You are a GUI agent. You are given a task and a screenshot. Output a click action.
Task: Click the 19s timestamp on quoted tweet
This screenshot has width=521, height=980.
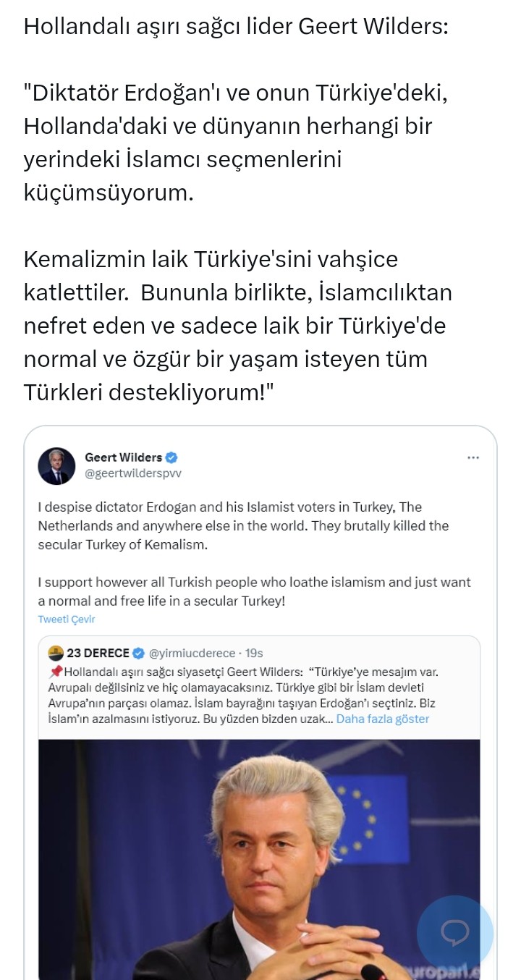point(254,654)
